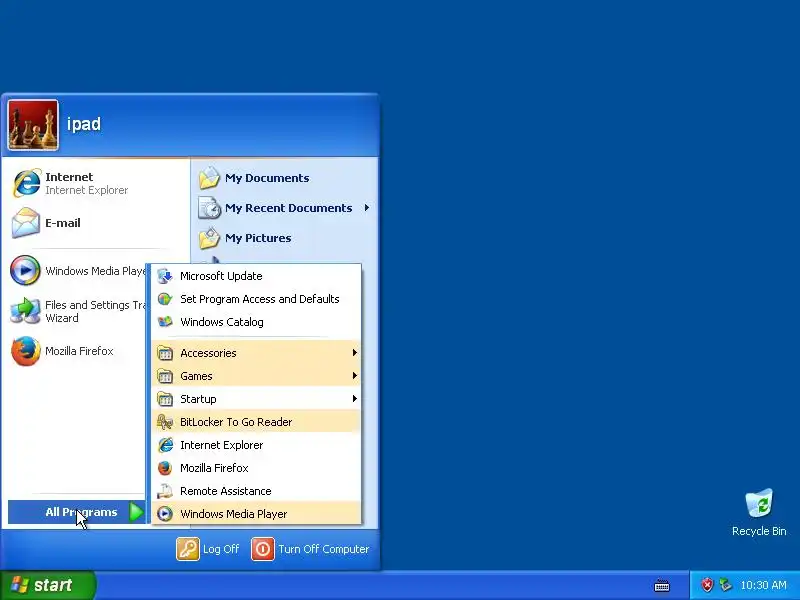This screenshot has width=800, height=600.
Task: Click the Mozilla Firefox icon in left column
Action: click(x=26, y=351)
